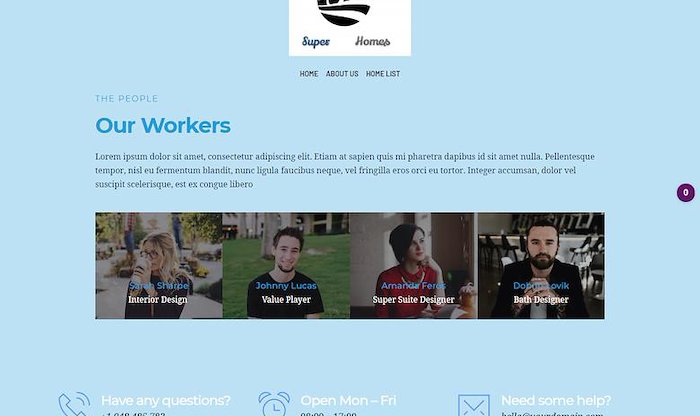Open Johnny Lucas's profile name
The image size is (700, 416).
[286, 285]
